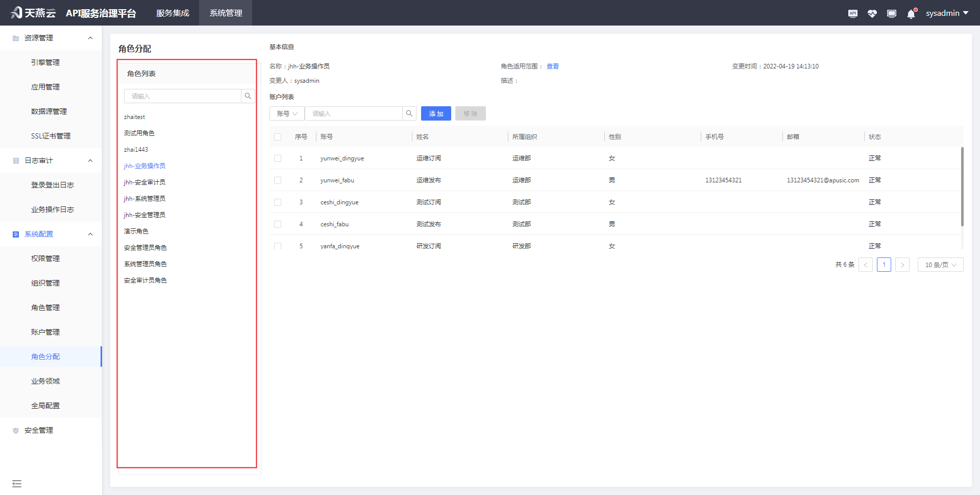The height and width of the screenshot is (495, 980).
Task: Click the monitor screen icon in header
Action: point(891,14)
